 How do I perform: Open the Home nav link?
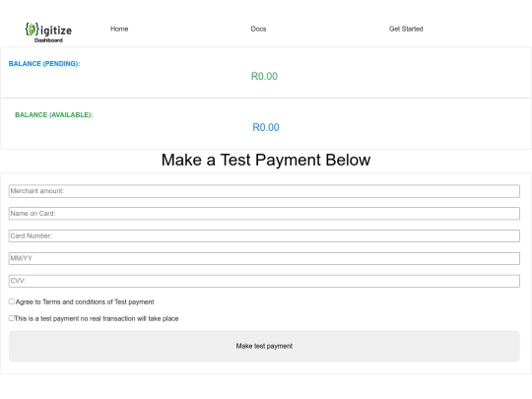(119, 29)
